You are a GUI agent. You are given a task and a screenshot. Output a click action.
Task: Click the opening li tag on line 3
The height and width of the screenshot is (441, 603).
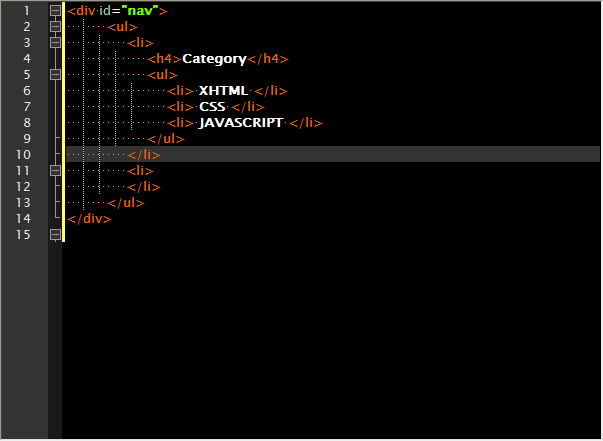point(140,43)
